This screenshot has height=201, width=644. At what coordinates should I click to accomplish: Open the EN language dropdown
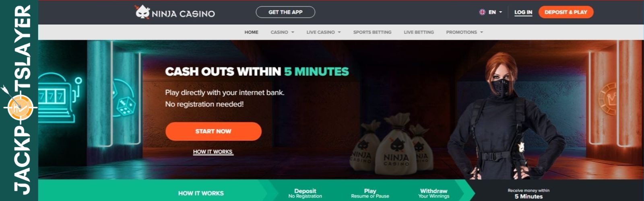click(495, 12)
